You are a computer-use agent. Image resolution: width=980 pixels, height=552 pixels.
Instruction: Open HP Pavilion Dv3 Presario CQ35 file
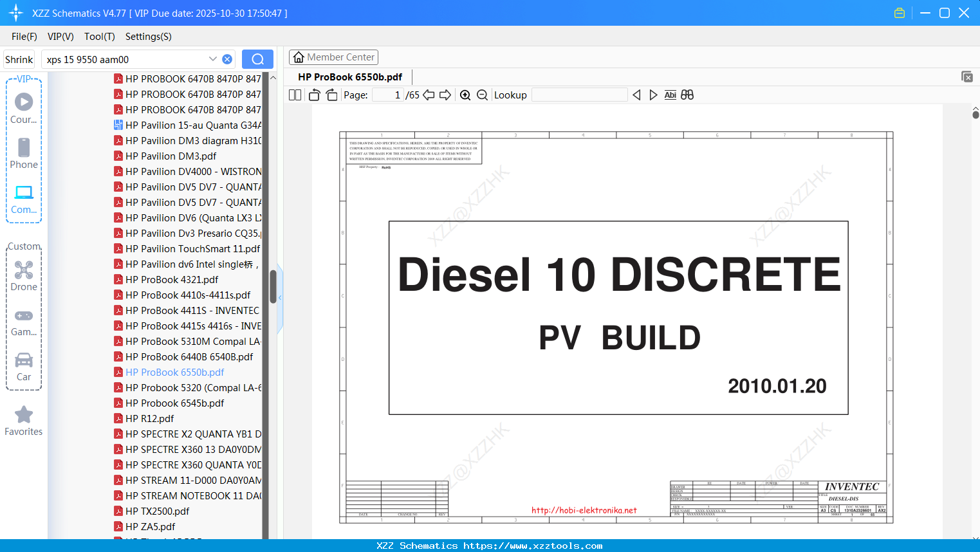point(188,234)
